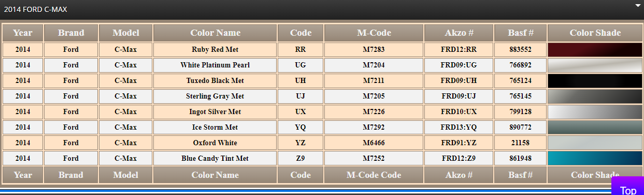Choose the Blue Candy Tint Met swatch
This screenshot has width=644, height=195.
click(x=595, y=159)
